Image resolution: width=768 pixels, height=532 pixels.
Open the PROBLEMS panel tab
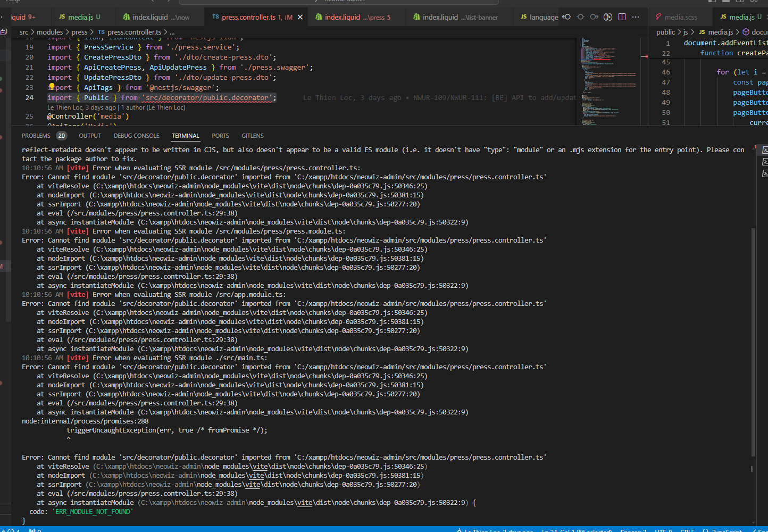click(36, 136)
